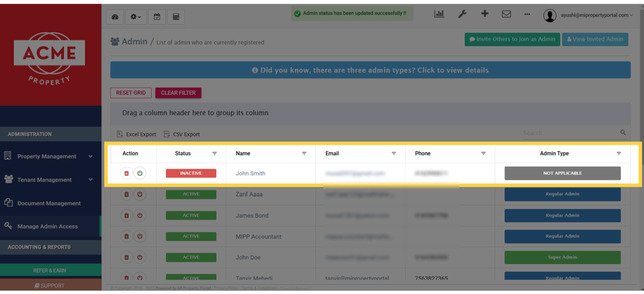
Task: Toggle James Bond's power status icon
Action: click(x=140, y=215)
